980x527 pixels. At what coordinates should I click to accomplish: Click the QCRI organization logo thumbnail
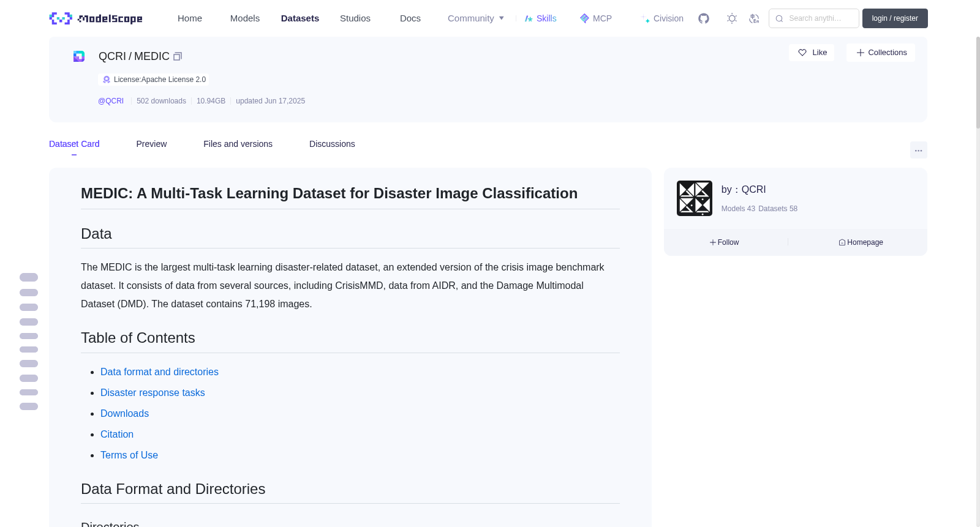(x=695, y=198)
